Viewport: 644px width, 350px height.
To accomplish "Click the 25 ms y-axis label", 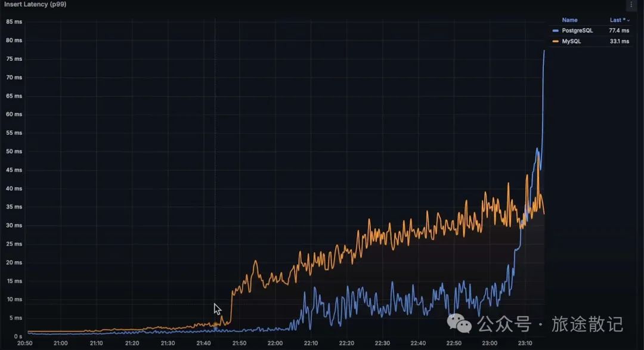I will 14,244.
